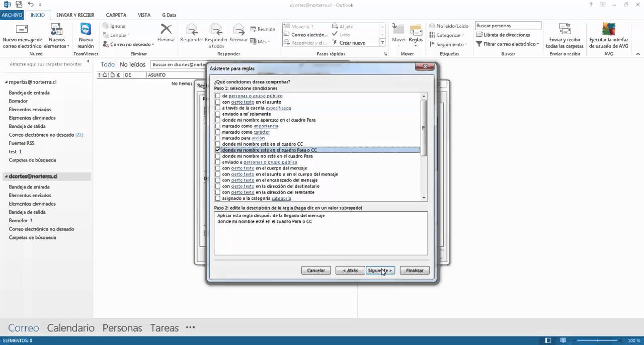Click Siguiente in the rules wizard
Viewport: 644px width, 345px height.
click(380, 271)
